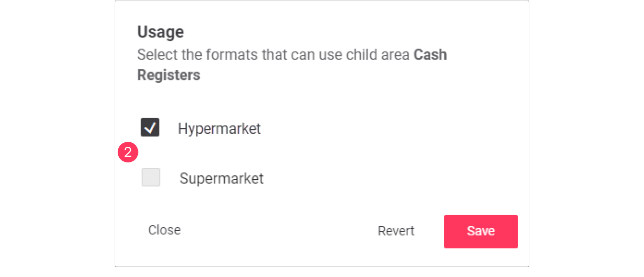Click the Usage heading
The width and height of the screenshot is (644, 277).
160,32
